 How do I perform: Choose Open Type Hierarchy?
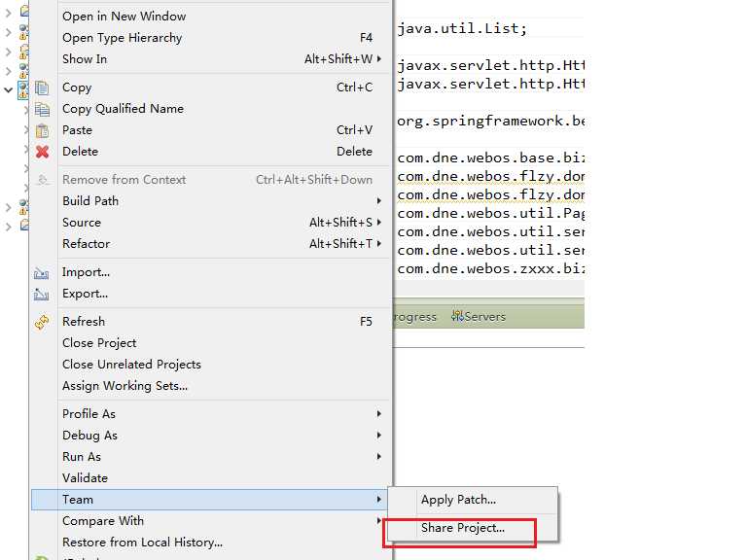click(122, 38)
